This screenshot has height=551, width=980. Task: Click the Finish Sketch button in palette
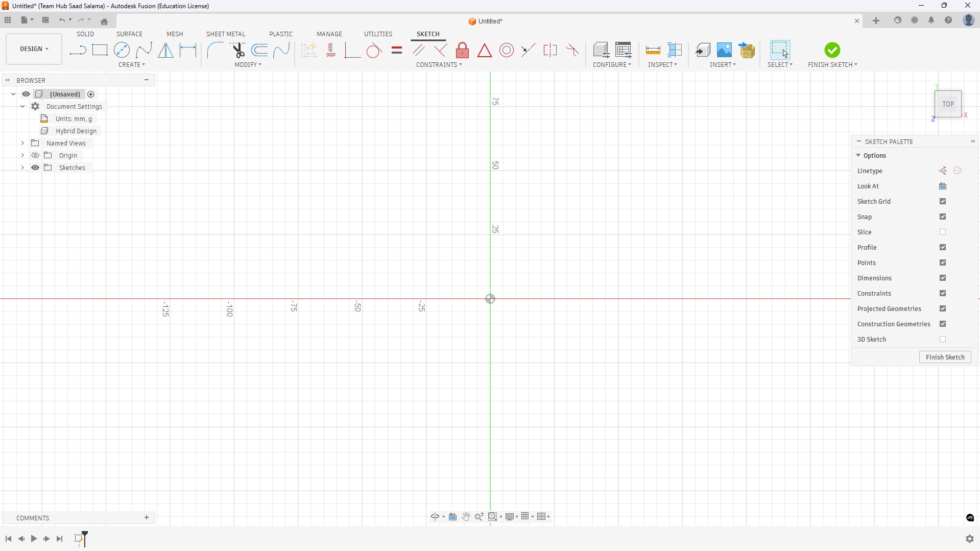pyautogui.click(x=945, y=357)
